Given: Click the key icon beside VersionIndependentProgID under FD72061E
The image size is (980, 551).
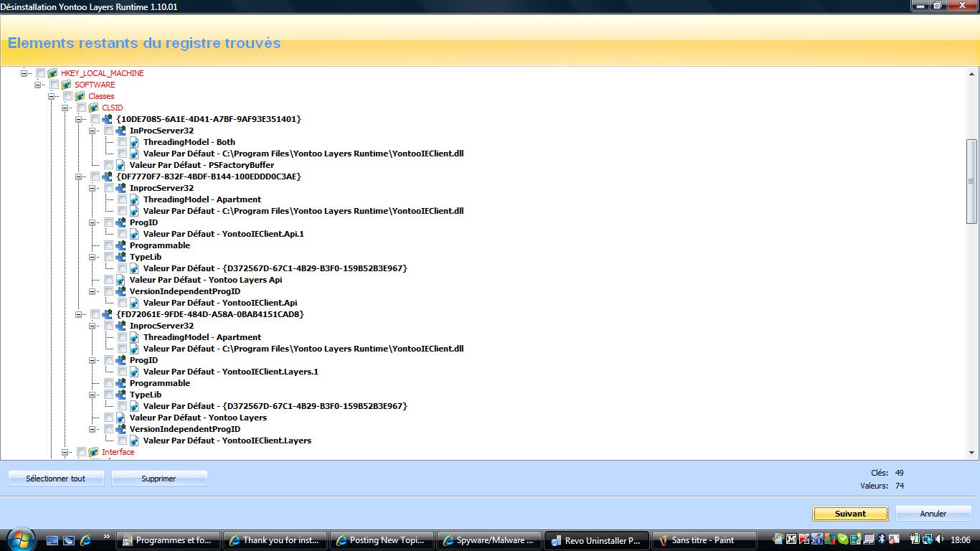Looking at the screenshot, I should click(121, 429).
